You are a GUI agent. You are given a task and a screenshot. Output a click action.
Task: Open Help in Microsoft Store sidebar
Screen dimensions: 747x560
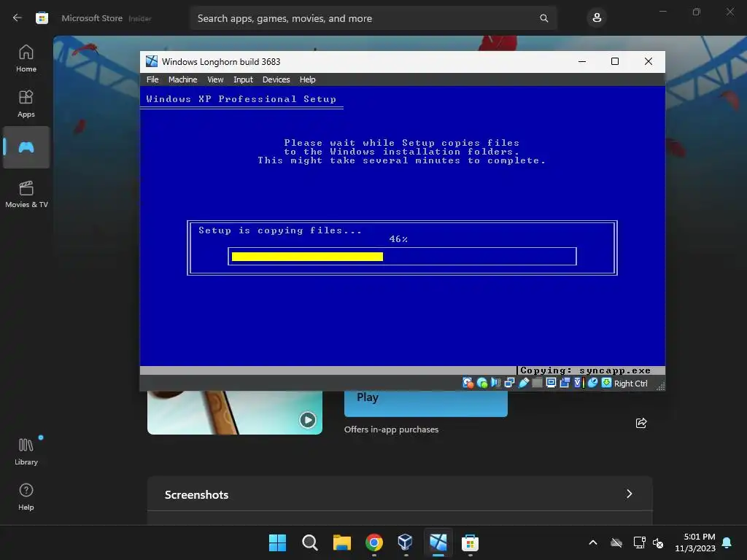[x=26, y=497]
